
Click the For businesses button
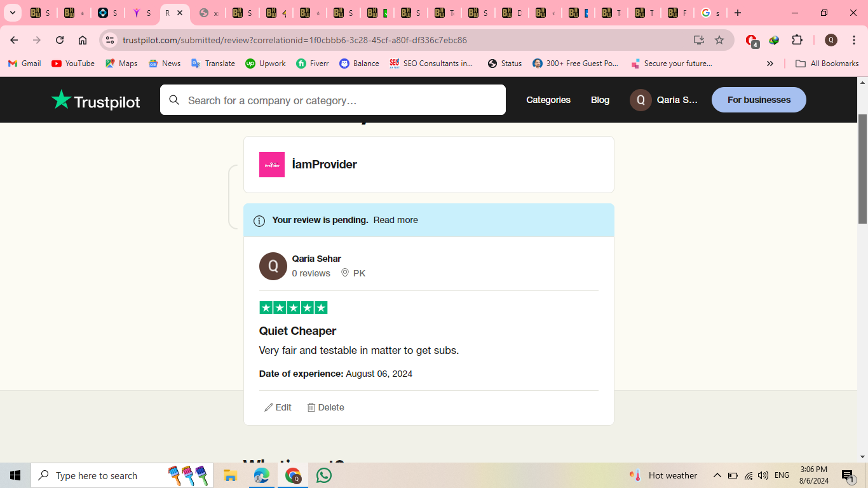click(x=759, y=100)
